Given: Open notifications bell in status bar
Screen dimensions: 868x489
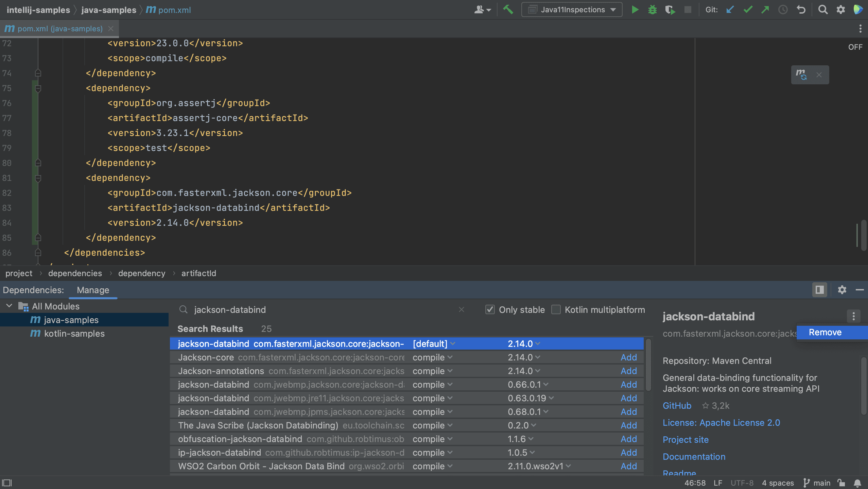Looking at the screenshot, I should point(857,483).
